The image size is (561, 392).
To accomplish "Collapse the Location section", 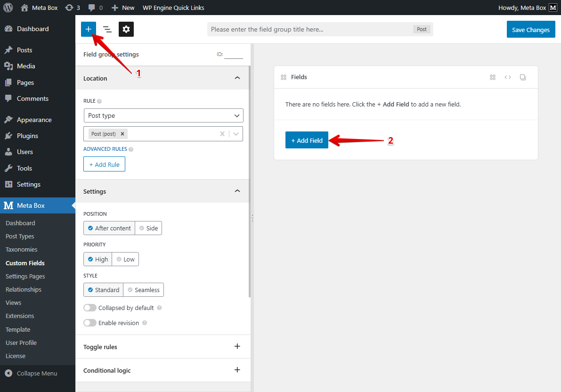I will point(237,78).
